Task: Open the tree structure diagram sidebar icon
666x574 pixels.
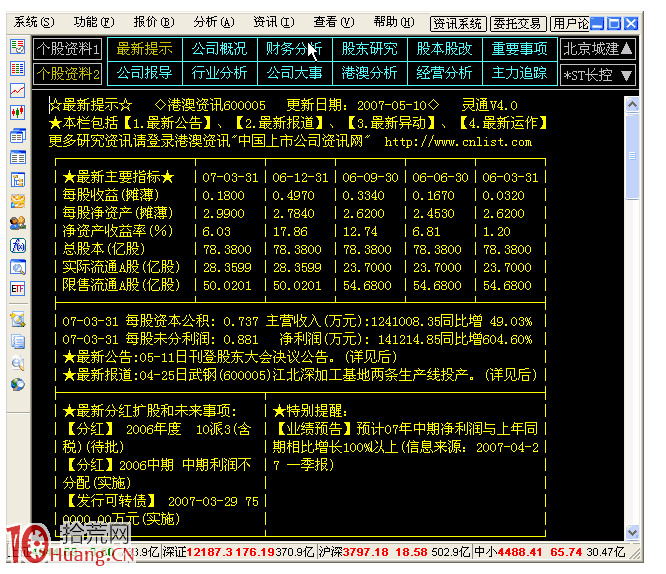Action: tap(17, 180)
